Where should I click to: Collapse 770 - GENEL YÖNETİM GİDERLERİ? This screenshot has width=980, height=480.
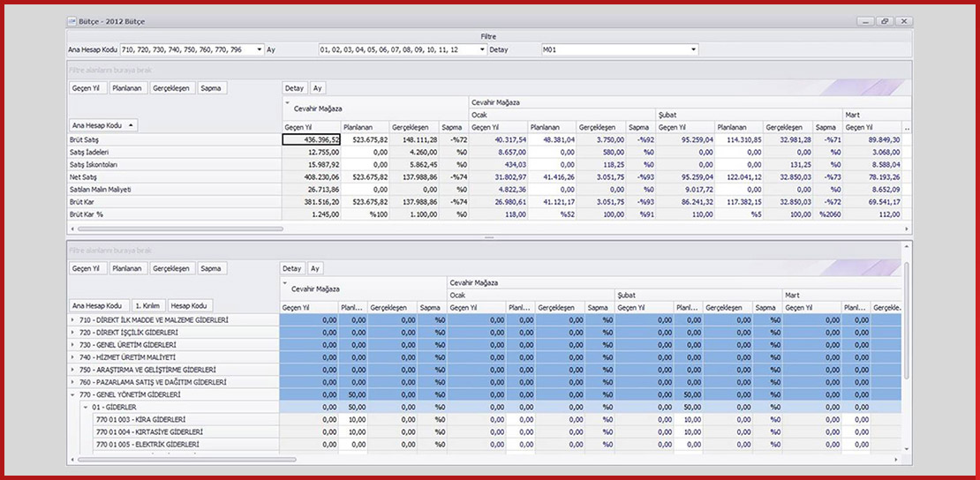pyautogui.click(x=74, y=395)
